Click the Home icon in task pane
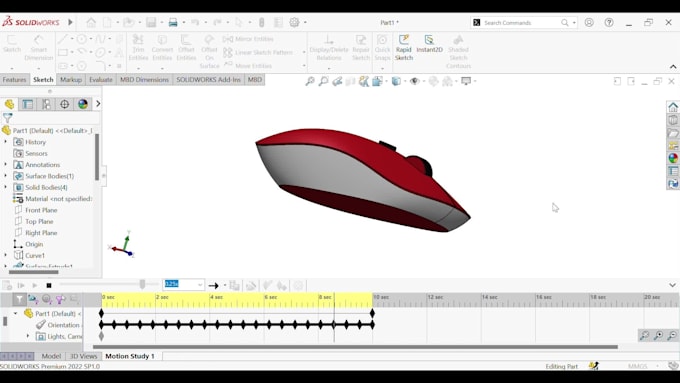This screenshot has height=383, width=680. tap(673, 107)
